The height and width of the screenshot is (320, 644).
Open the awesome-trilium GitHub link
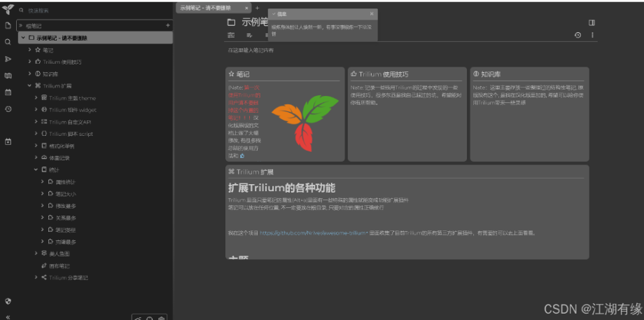tap(313, 233)
